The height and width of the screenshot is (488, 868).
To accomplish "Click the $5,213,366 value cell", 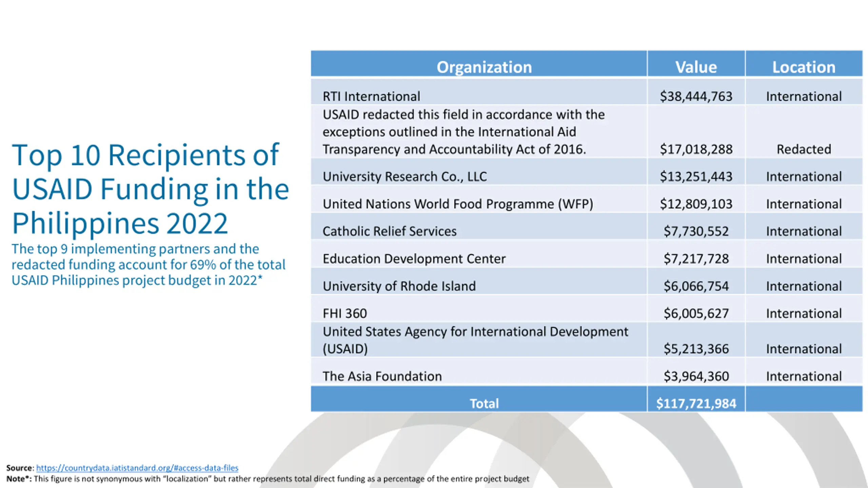I will pyautogui.click(x=696, y=349).
